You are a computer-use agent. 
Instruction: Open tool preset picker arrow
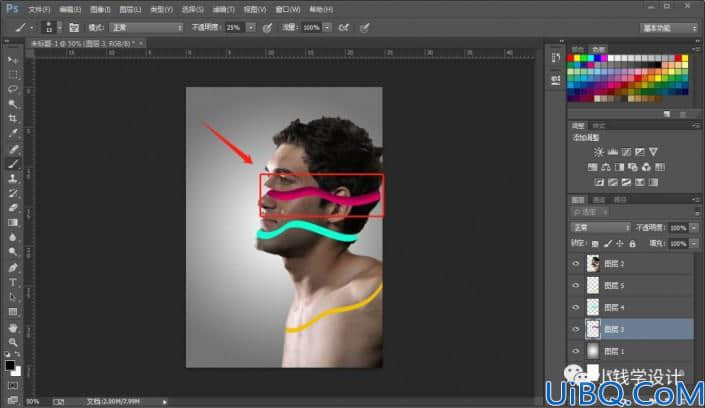(x=32, y=28)
